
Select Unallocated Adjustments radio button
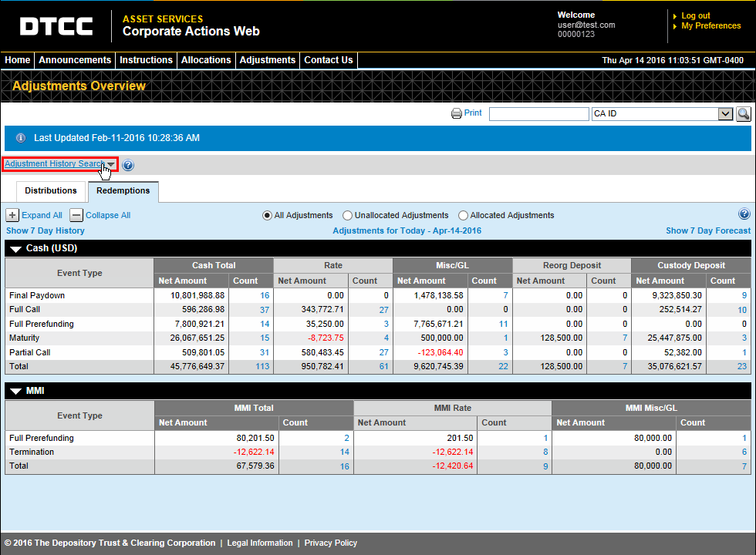click(347, 215)
